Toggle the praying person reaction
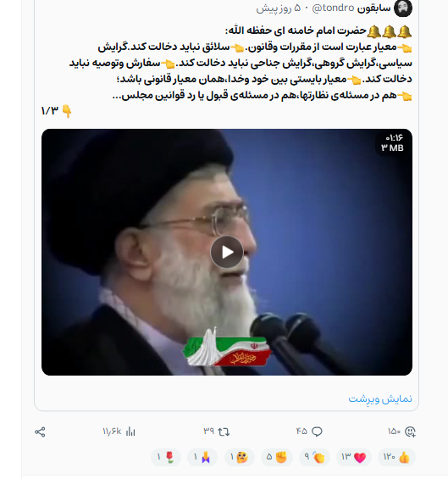 tap(202, 457)
